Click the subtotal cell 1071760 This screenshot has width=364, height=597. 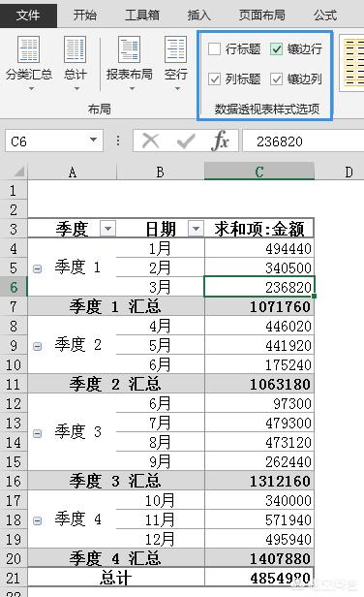coord(259,306)
